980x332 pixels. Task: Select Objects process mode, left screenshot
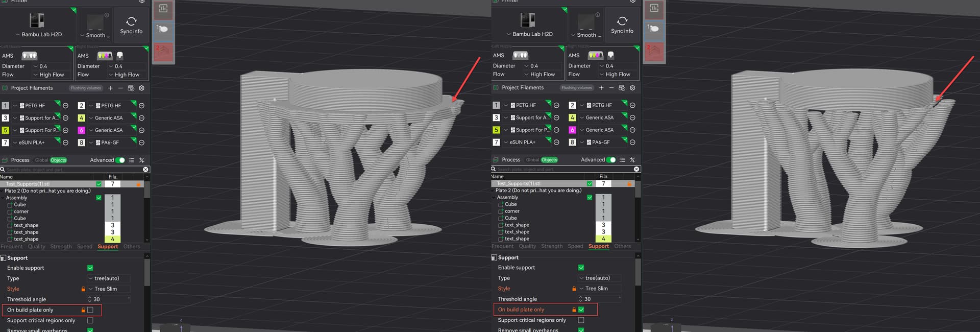58,160
